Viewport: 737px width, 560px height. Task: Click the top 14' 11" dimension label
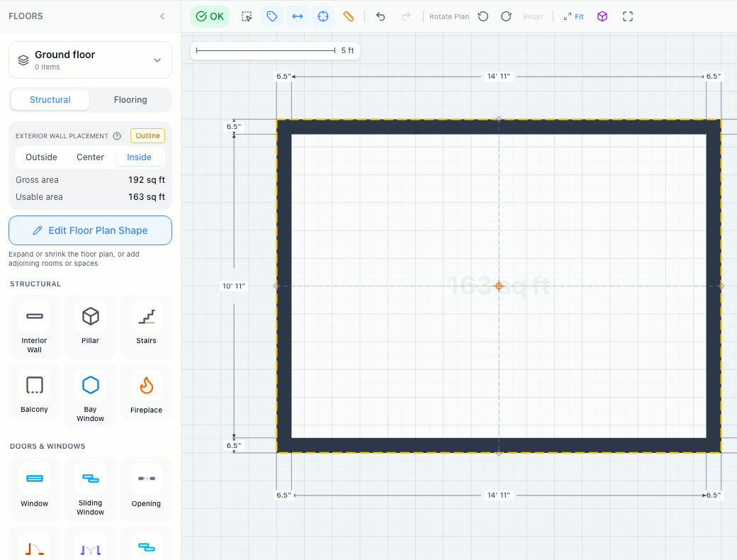(x=499, y=76)
